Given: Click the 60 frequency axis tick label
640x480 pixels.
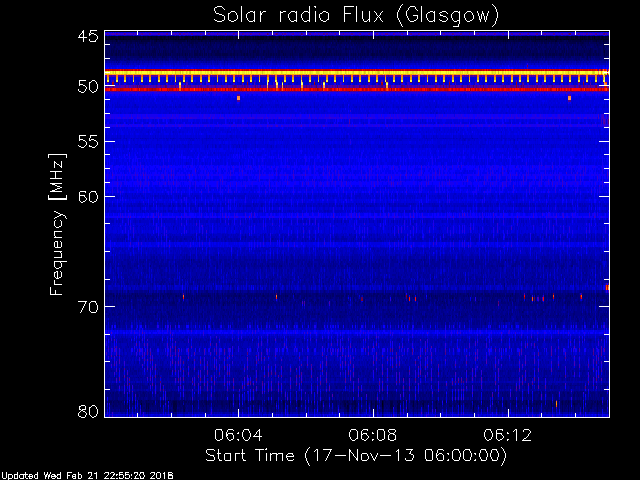Looking at the screenshot, I should [87, 196].
